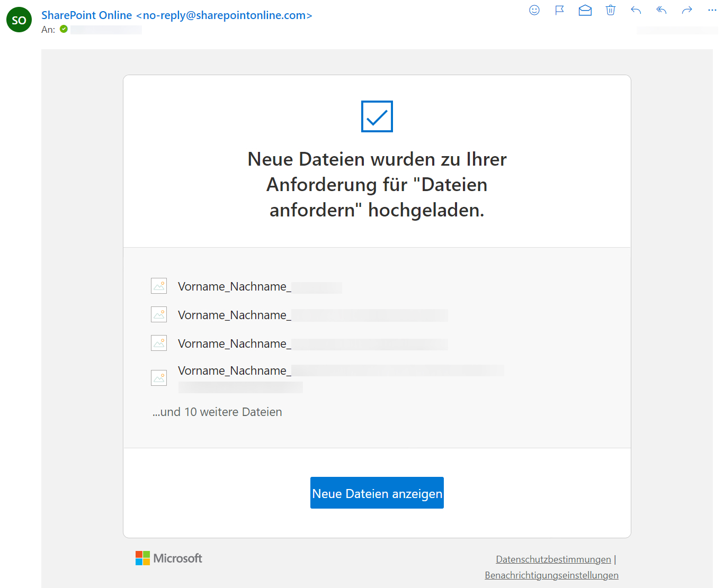Click "...und 10 weitere Dateien" text

217,412
